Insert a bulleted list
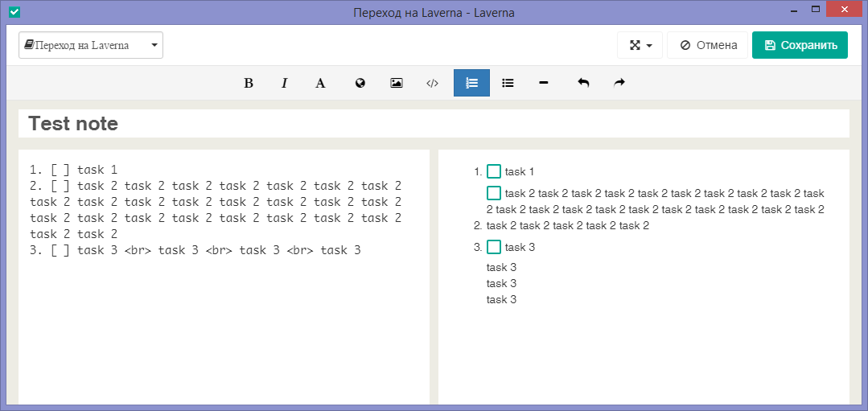 [x=508, y=83]
